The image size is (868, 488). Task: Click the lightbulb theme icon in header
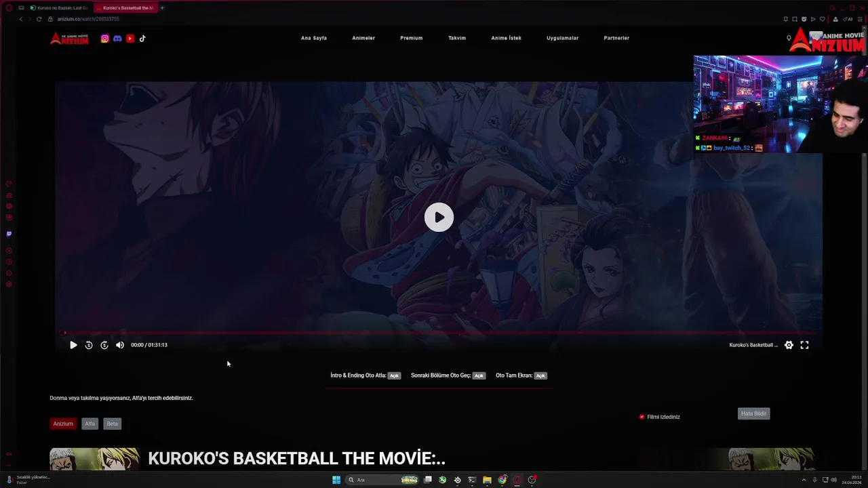click(789, 38)
